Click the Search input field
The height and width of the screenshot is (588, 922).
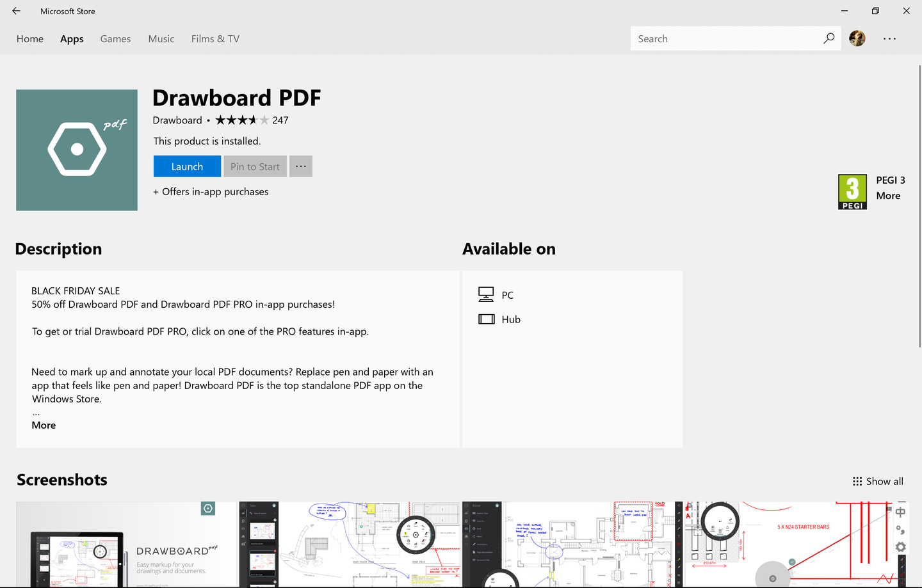tap(717, 38)
